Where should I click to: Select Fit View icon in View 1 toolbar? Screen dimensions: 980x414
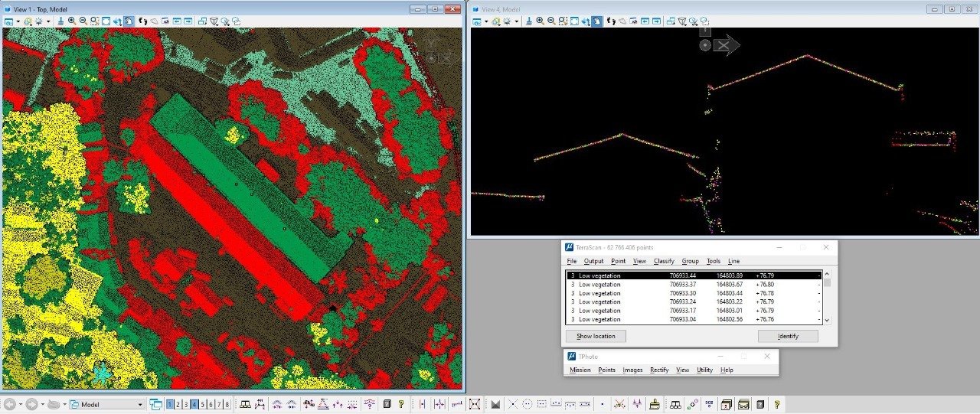point(106,21)
